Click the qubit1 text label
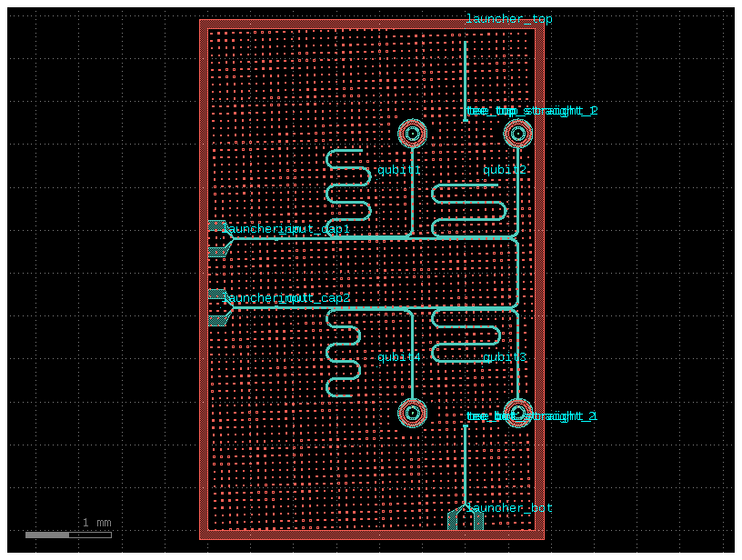This screenshot has height=560, width=742. 399,170
